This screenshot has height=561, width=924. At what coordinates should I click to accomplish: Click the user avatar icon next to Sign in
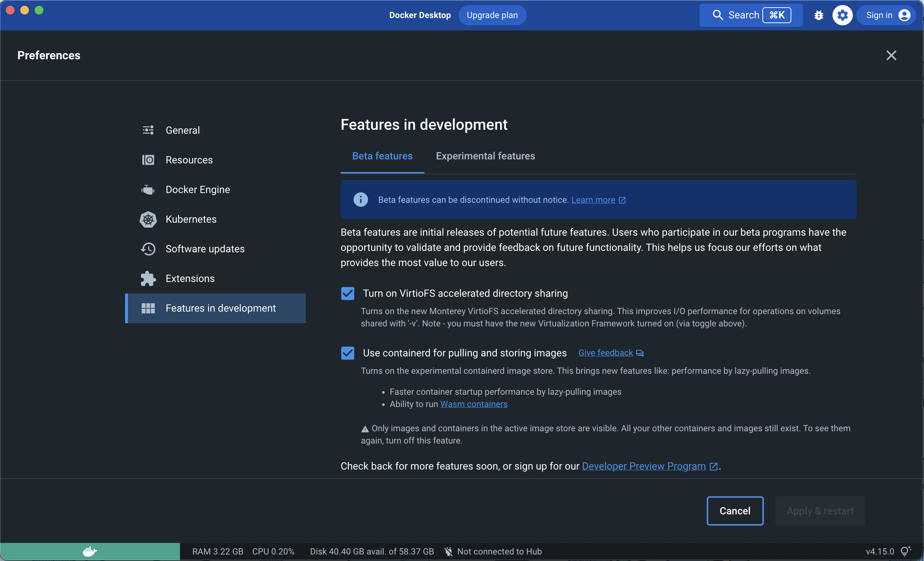904,16
